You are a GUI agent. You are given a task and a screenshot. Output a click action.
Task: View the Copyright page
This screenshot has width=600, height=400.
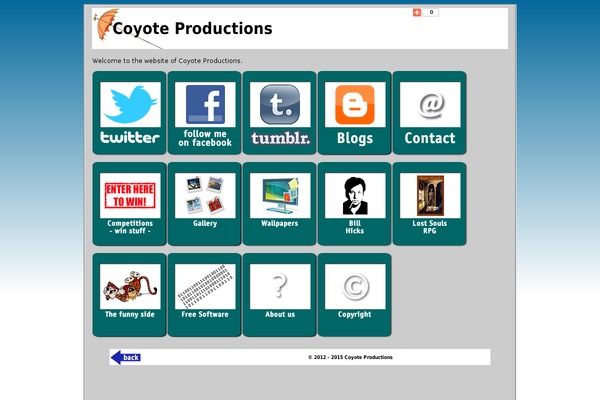(x=355, y=293)
